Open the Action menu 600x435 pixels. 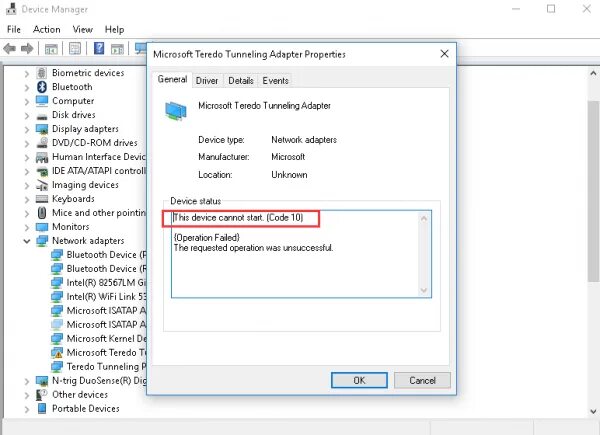pos(47,29)
